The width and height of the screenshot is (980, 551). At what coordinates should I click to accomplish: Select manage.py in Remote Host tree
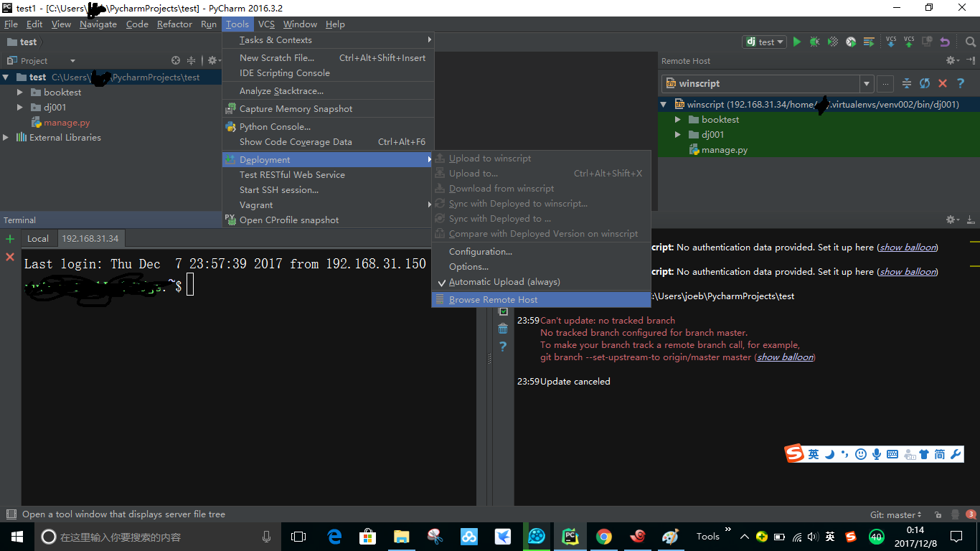[725, 150]
